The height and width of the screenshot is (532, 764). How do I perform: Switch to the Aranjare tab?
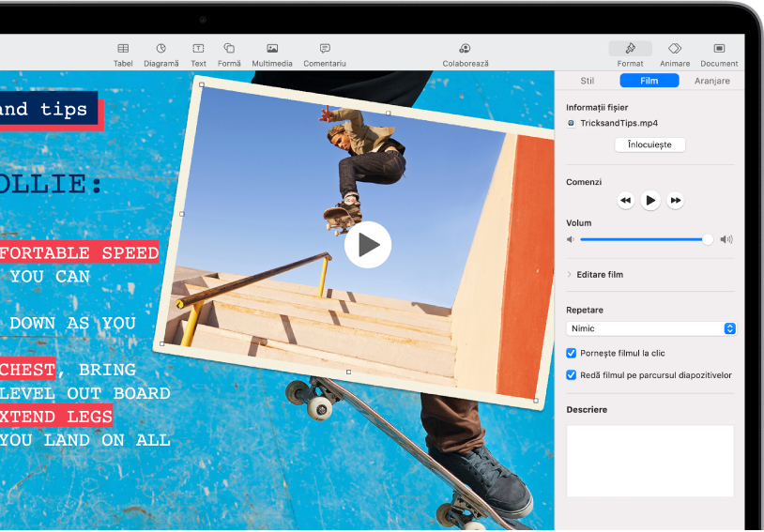tap(711, 82)
